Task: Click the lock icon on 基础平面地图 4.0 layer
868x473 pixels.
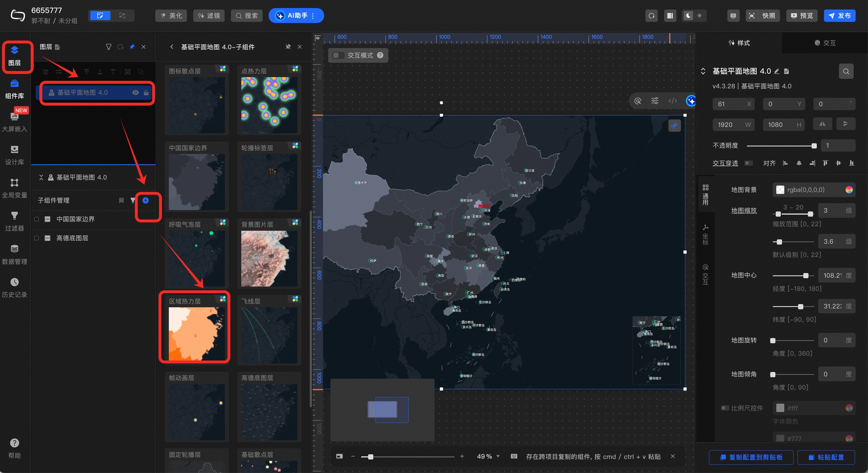Action: (146, 92)
